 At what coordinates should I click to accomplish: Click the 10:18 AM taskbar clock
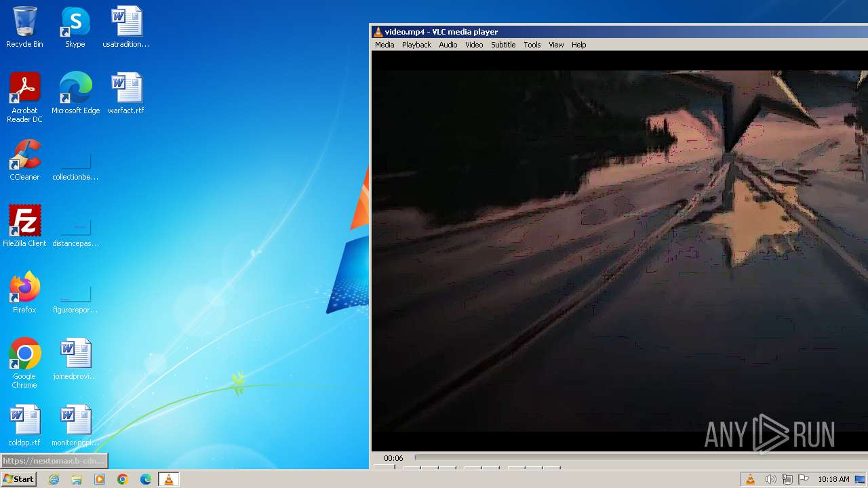coord(833,479)
